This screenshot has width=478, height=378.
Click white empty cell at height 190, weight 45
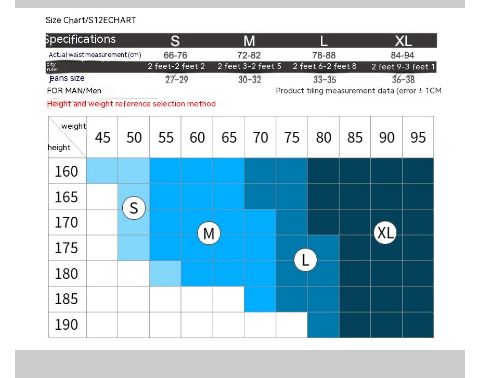tap(102, 325)
